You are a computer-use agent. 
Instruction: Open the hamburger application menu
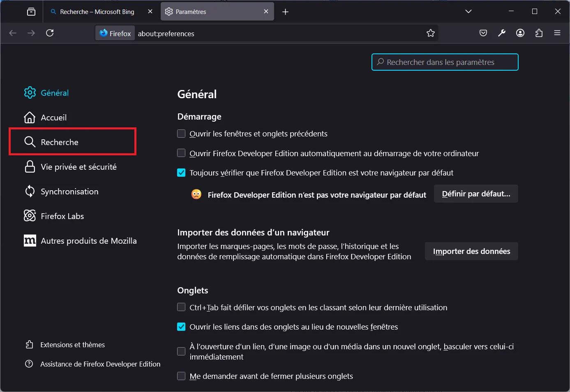click(557, 33)
